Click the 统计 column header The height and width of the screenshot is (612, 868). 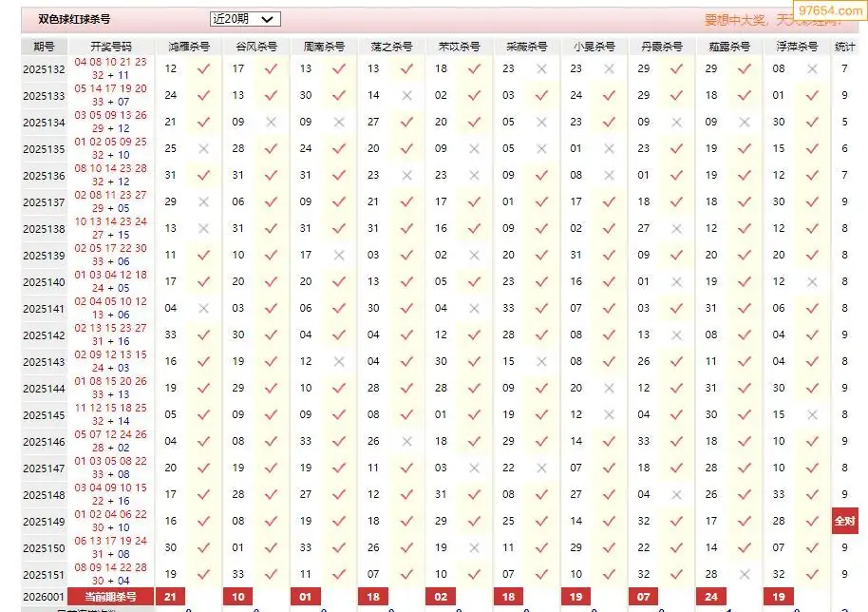click(844, 47)
